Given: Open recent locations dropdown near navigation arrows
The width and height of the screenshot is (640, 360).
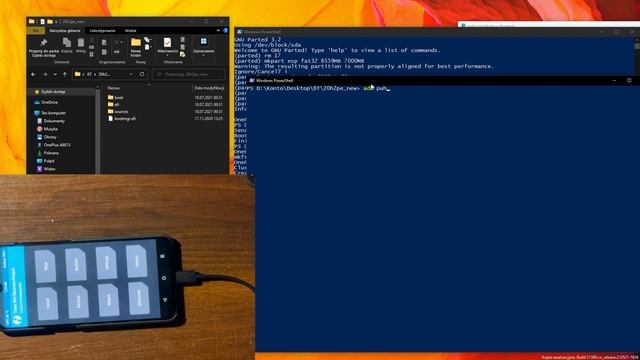Looking at the screenshot, I should (x=55, y=74).
